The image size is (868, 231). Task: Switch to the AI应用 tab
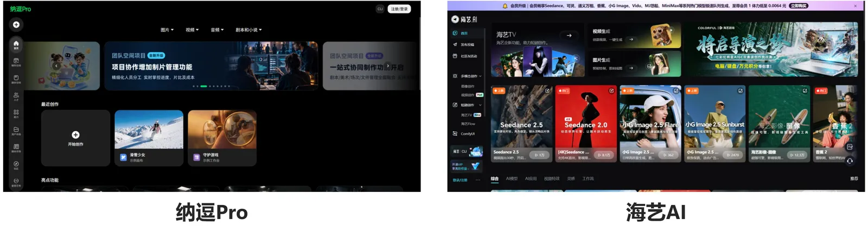pyautogui.click(x=531, y=179)
